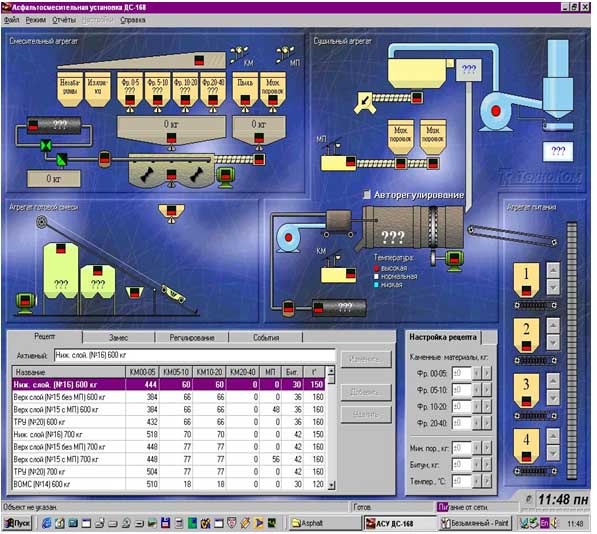Enable the Авторегулирование checkbox
This screenshot has height=534, width=597.
(366, 195)
